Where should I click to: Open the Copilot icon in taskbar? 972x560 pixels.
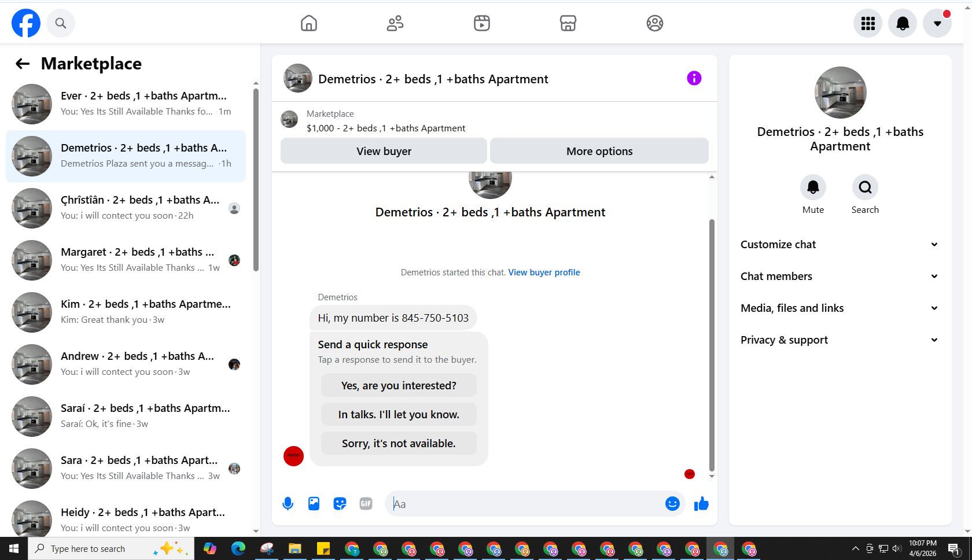click(210, 548)
